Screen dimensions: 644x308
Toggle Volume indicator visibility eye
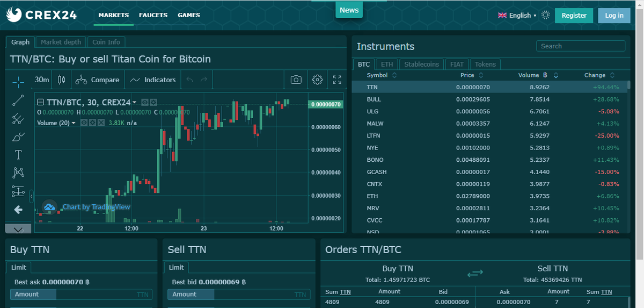coord(84,123)
